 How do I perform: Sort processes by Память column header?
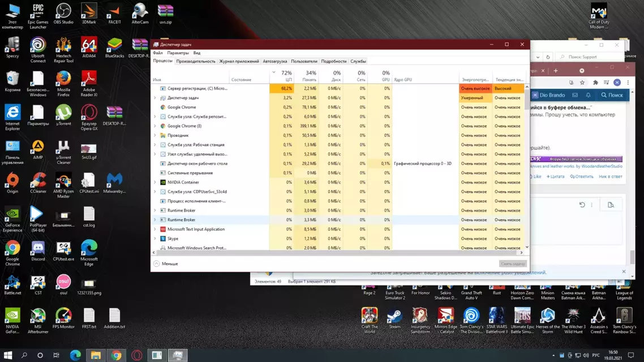(306, 76)
